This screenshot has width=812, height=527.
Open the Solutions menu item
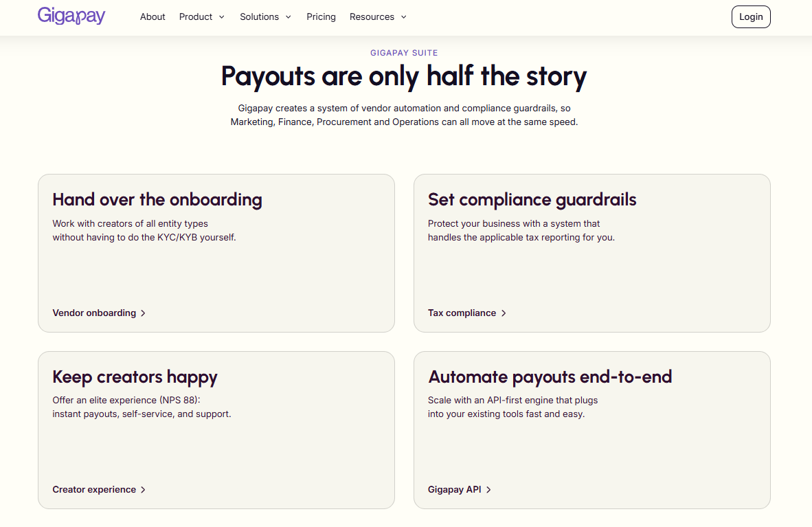260,16
